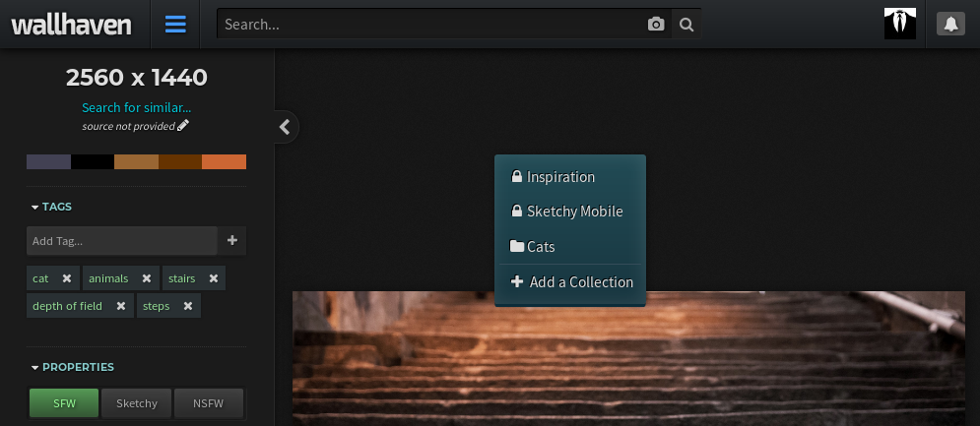Open the animals tag link
980x426 pixels.
pos(108,278)
